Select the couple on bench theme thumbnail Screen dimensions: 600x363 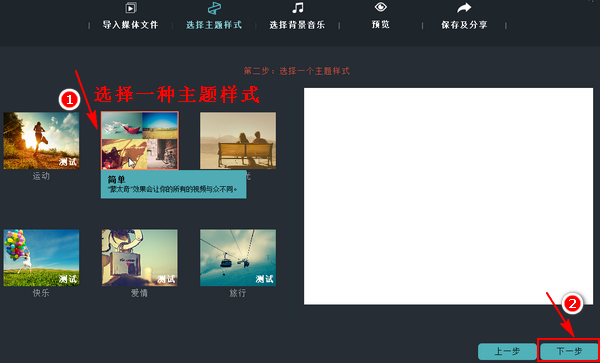pos(238,140)
